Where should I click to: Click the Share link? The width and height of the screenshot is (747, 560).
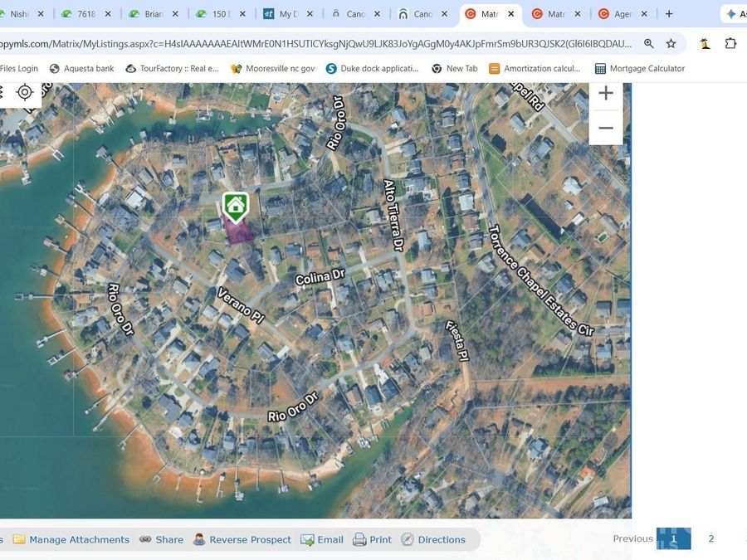[162, 539]
